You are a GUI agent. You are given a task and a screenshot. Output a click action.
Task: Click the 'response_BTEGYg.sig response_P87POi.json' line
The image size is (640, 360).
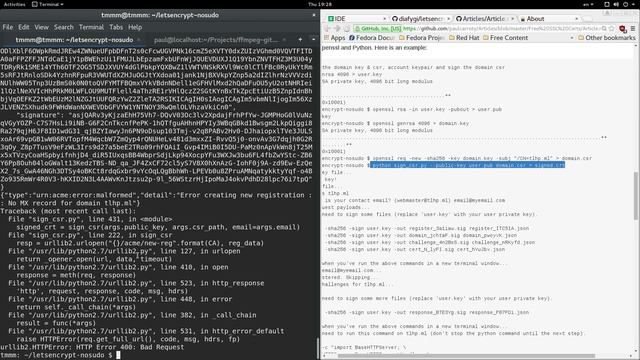point(427,312)
